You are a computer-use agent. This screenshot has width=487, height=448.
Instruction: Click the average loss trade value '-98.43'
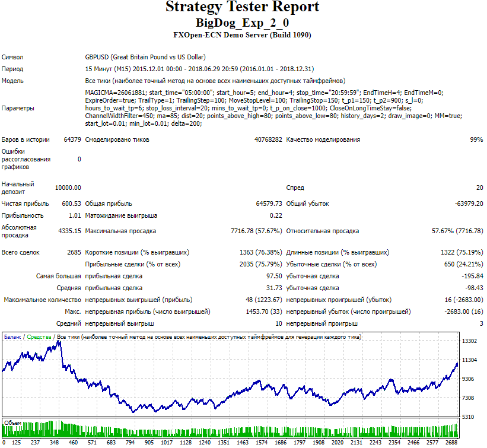pos(475,288)
